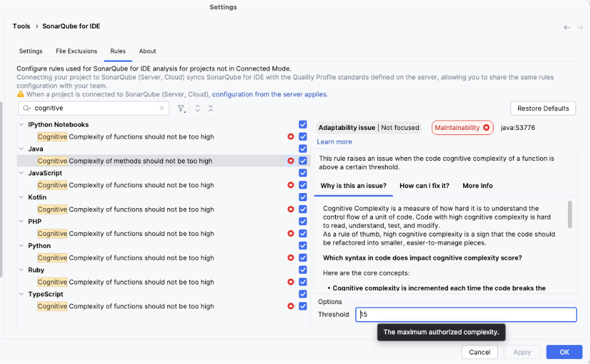The width and height of the screenshot is (590, 364).
Task: Click the Expand All rules icon
Action: (198, 109)
